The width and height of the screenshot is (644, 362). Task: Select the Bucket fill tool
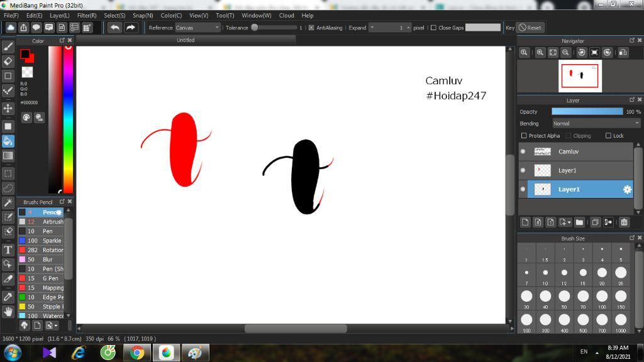coord(8,141)
